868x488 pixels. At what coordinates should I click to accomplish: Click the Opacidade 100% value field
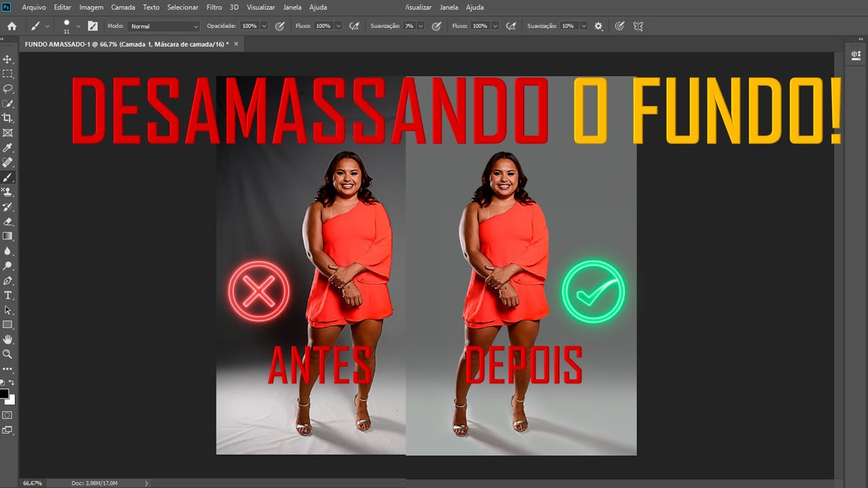pyautogui.click(x=250, y=26)
